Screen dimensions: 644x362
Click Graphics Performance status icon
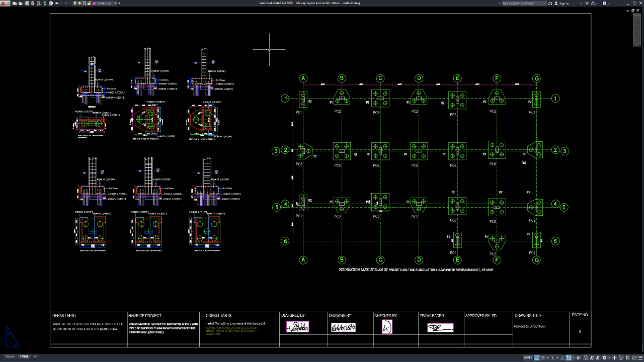(x=627, y=358)
